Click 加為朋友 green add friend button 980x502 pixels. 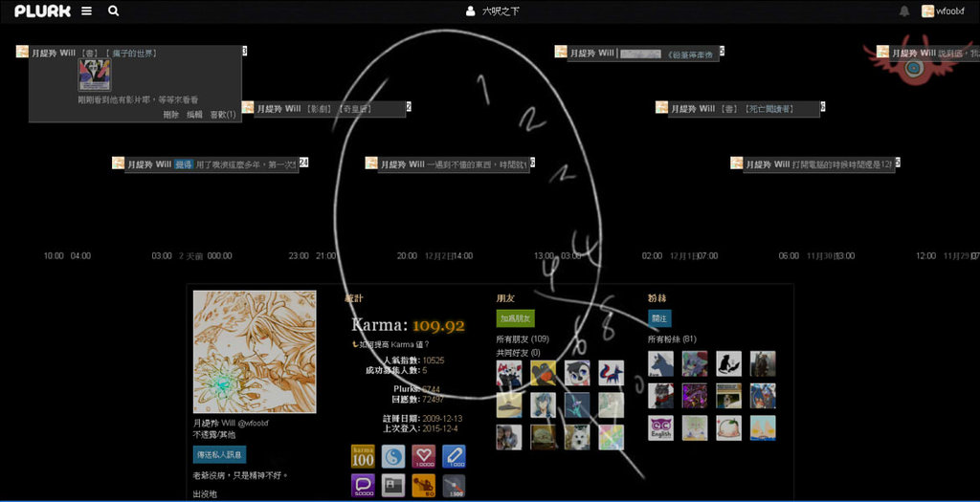click(x=516, y=318)
